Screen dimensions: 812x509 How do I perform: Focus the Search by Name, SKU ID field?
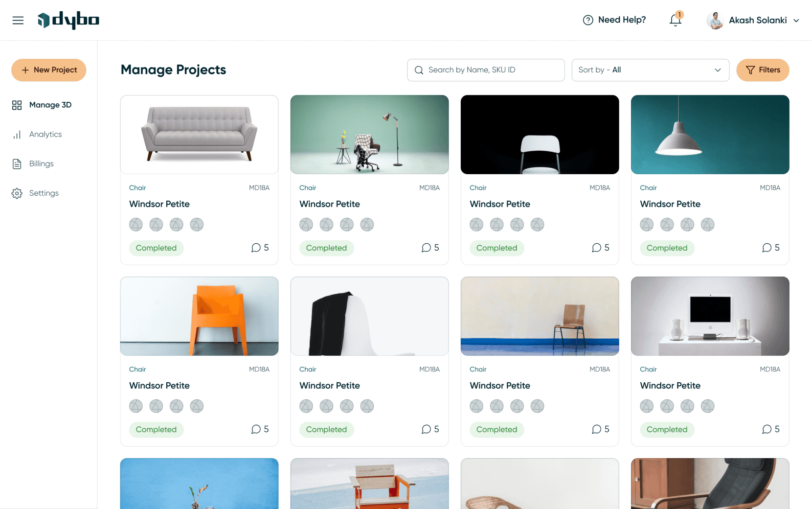click(x=486, y=70)
